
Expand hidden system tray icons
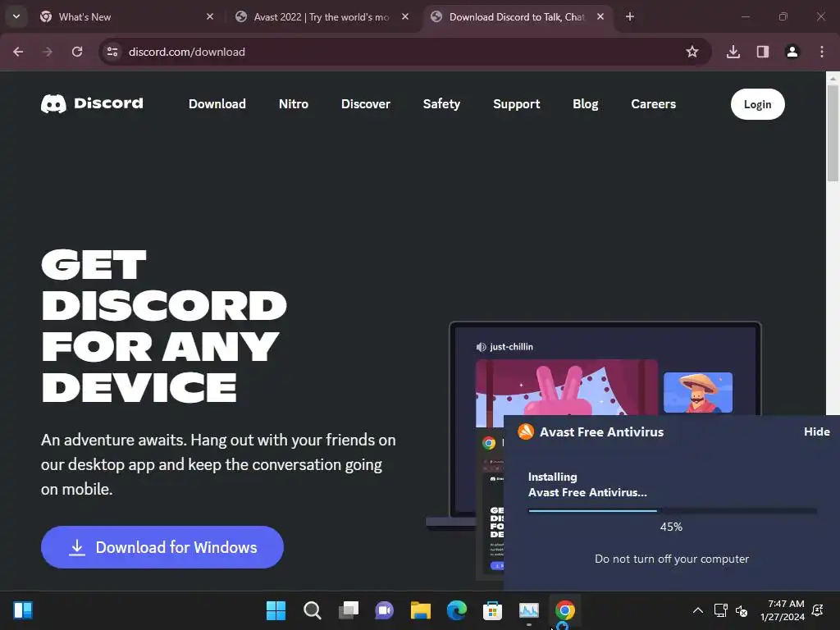coord(697,610)
